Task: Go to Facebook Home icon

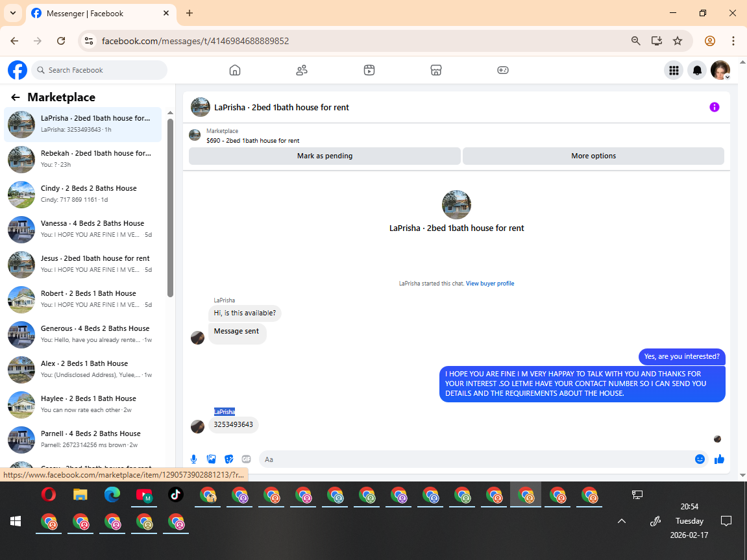Action: 235,70
